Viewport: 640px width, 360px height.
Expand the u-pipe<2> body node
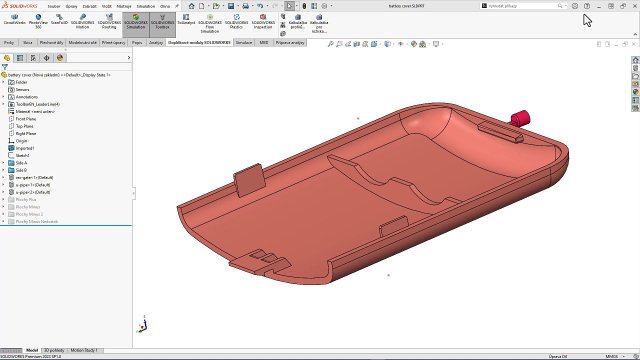3,192
